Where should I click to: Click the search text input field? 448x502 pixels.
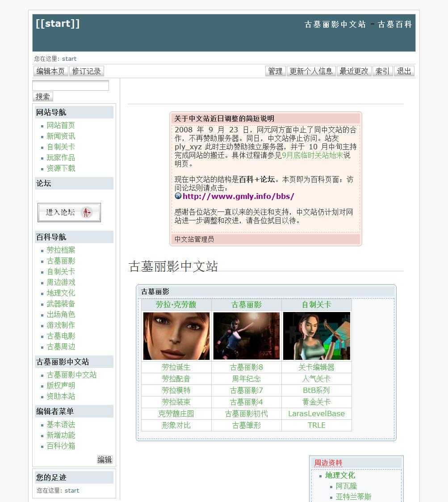pos(71,85)
